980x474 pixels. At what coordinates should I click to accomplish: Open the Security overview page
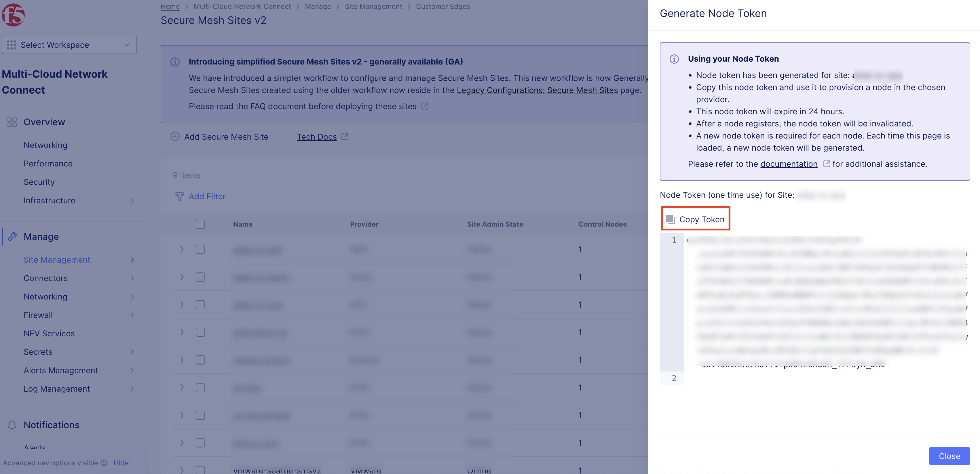[x=39, y=182]
